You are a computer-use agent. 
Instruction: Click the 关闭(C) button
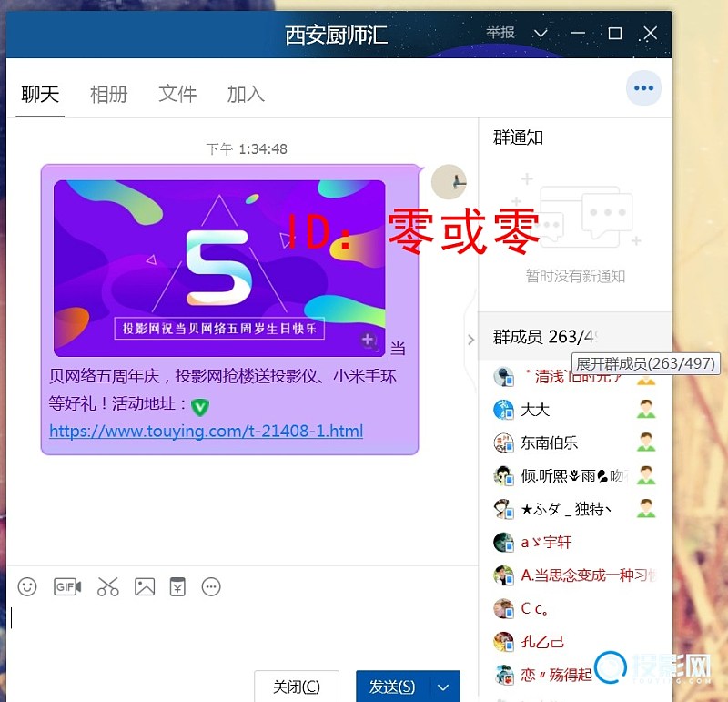tap(297, 687)
